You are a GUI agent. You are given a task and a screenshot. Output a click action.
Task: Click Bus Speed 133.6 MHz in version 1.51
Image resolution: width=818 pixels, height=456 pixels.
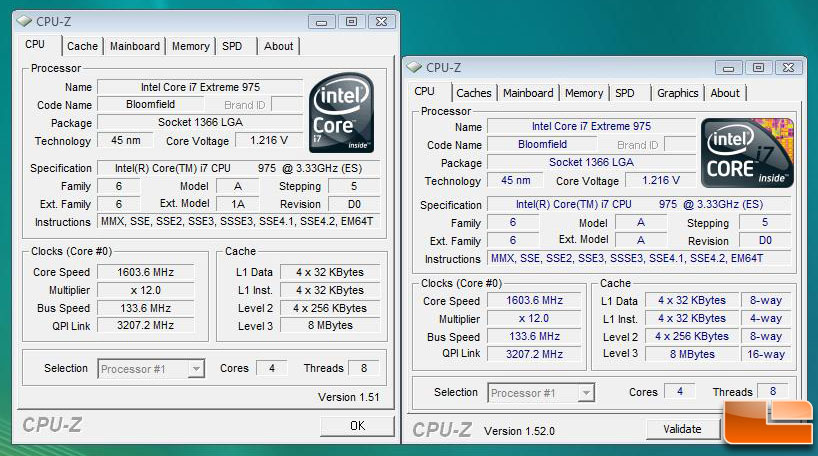(x=146, y=308)
